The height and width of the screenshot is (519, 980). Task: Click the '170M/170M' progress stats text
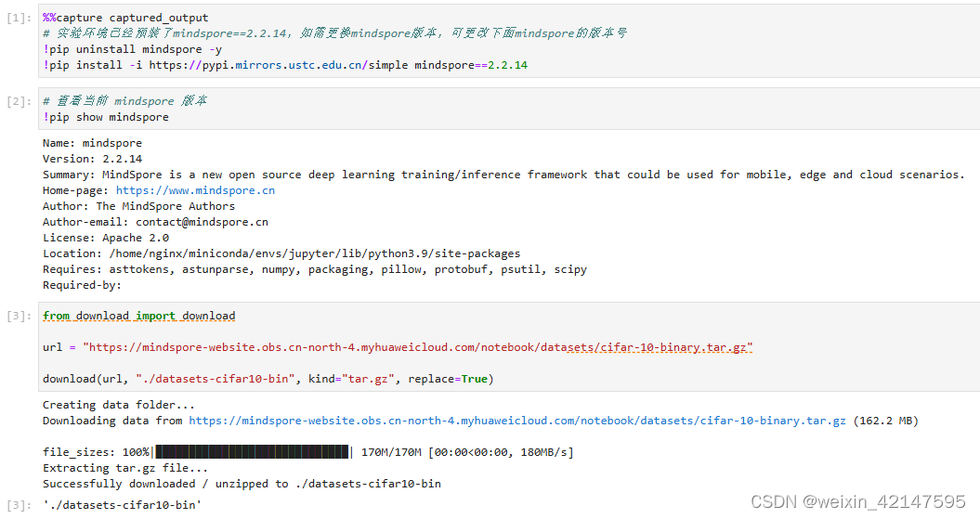tap(391, 452)
